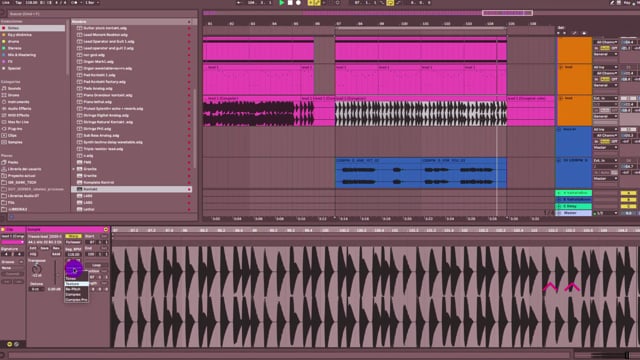The width and height of the screenshot is (640, 360).
Task: Fold the blue audio track header
Action: pyautogui.click(x=560, y=161)
